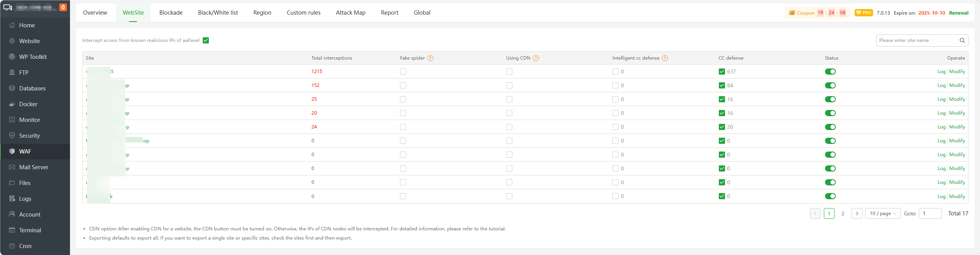Click the Renewal link
This screenshot has height=255, width=980.
point(958,13)
